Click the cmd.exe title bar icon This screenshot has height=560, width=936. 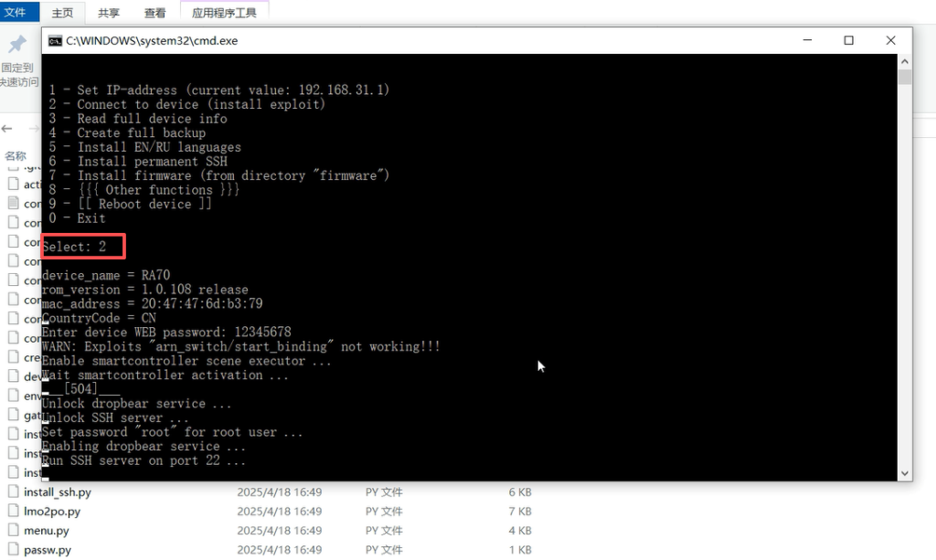point(55,41)
